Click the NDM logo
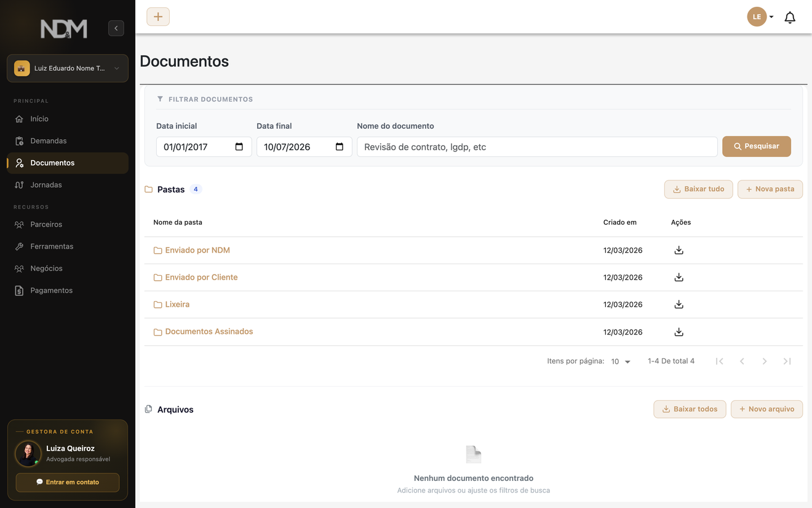The height and width of the screenshot is (508, 812). 64,28
